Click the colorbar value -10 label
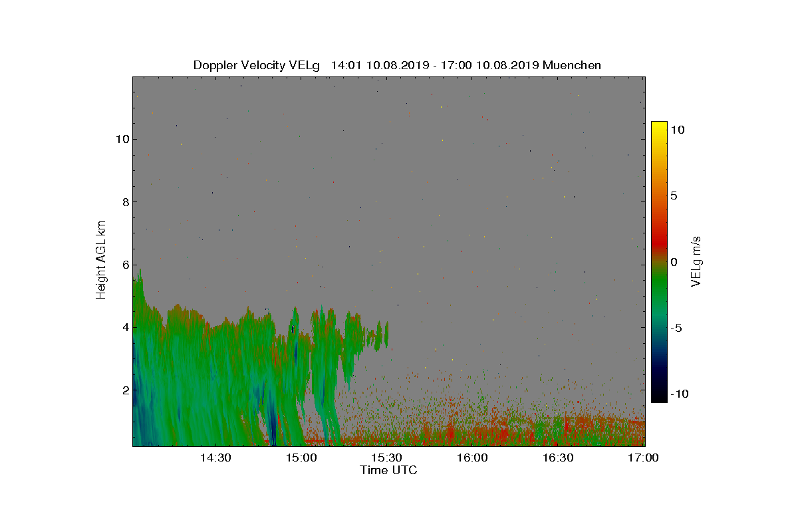This screenshot has width=798, height=532. [679, 394]
